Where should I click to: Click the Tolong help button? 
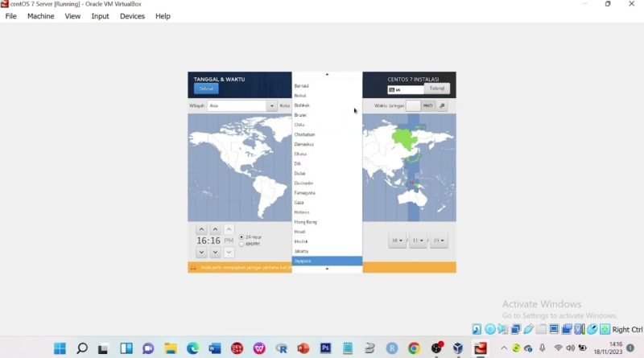[x=436, y=88]
